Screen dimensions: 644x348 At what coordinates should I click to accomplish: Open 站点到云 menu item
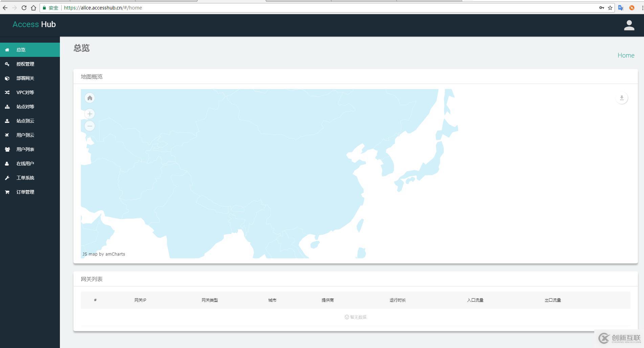click(25, 121)
